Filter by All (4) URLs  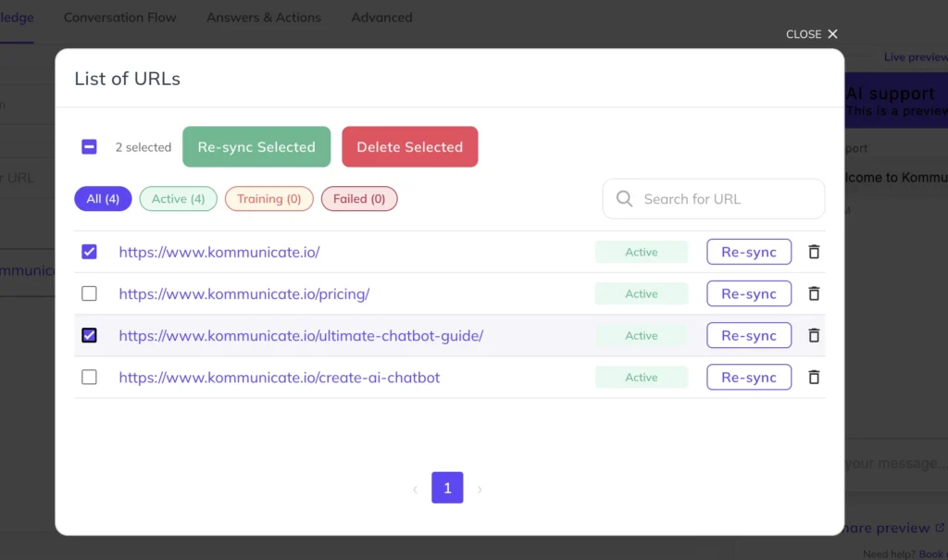[x=103, y=198]
